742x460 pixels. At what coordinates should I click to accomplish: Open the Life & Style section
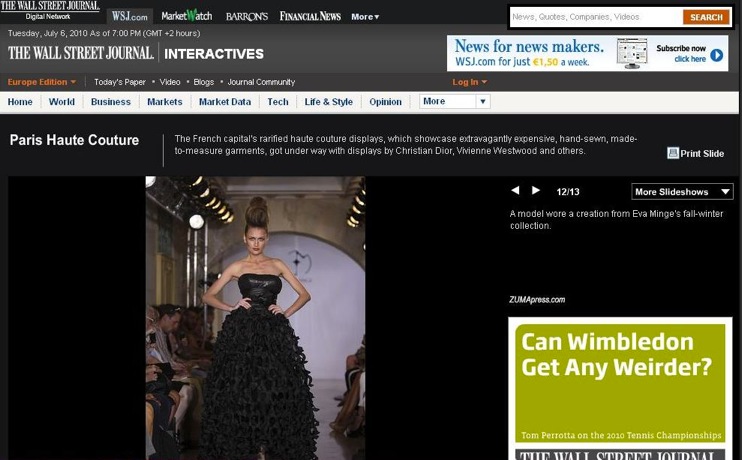click(328, 102)
